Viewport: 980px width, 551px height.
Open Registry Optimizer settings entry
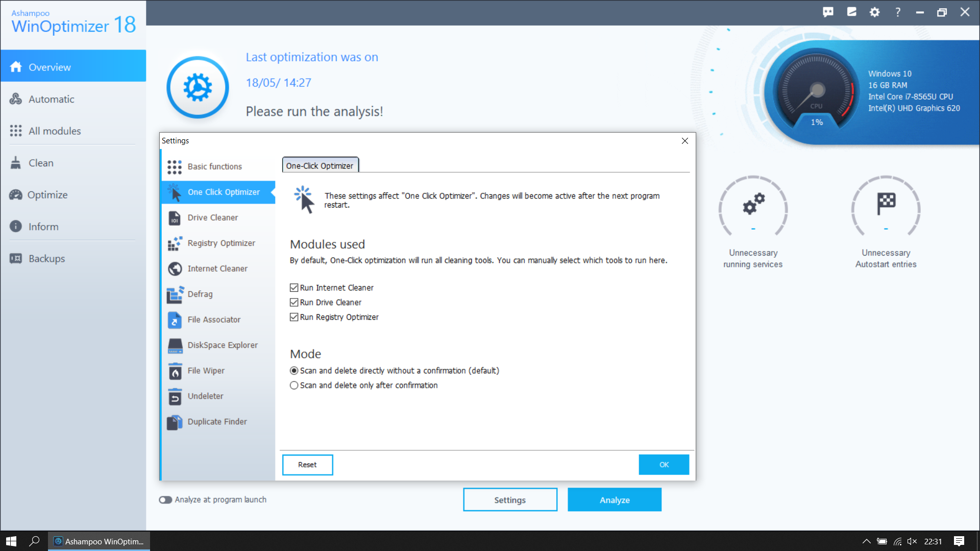[x=218, y=243]
